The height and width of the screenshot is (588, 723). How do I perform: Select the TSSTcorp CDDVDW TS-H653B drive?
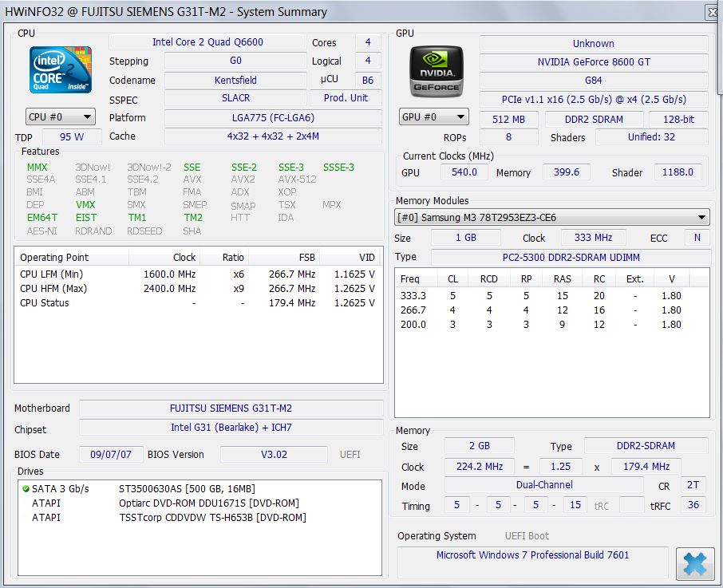tap(200, 518)
